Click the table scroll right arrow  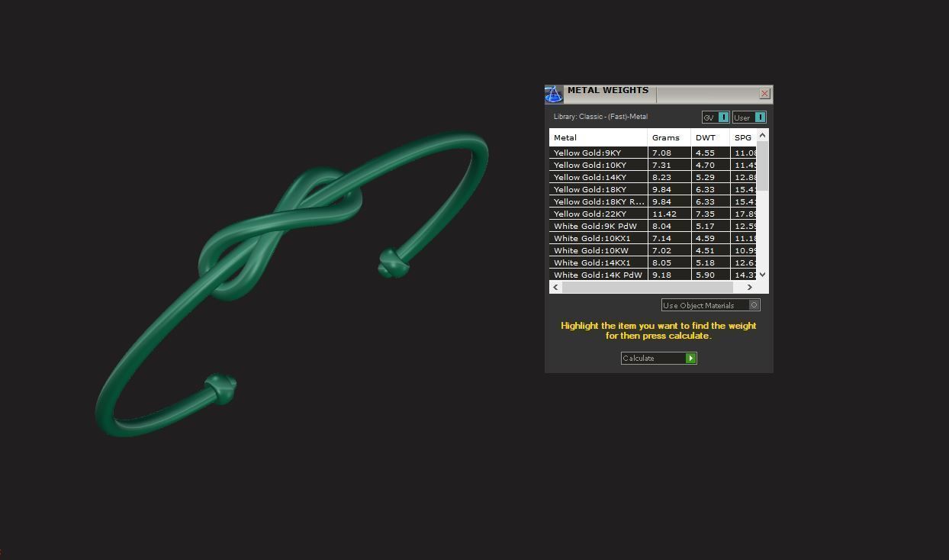(x=750, y=287)
